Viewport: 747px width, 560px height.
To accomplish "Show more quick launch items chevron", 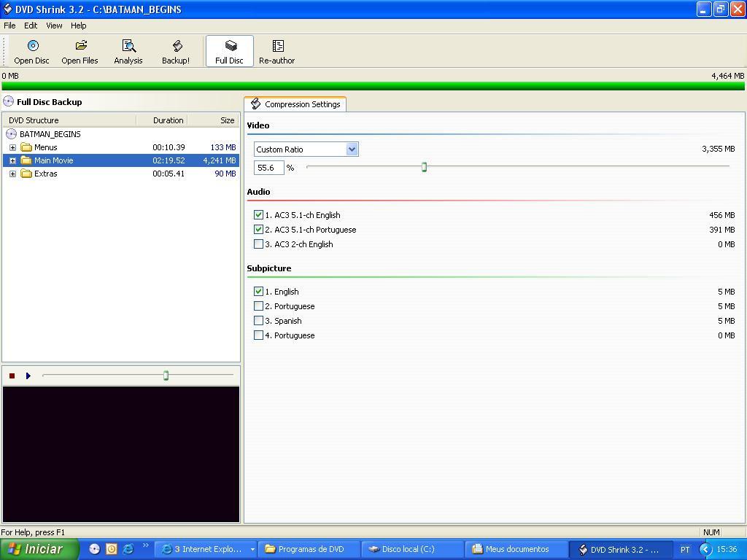I will (x=145, y=545).
